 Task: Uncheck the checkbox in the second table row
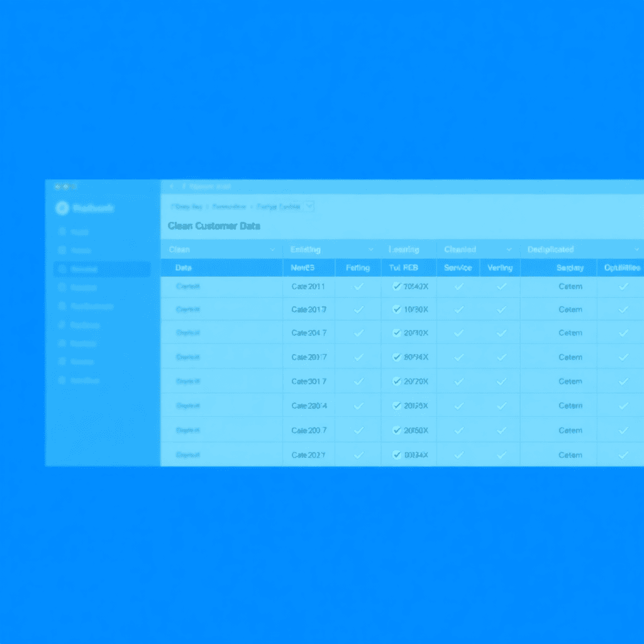(x=397, y=309)
